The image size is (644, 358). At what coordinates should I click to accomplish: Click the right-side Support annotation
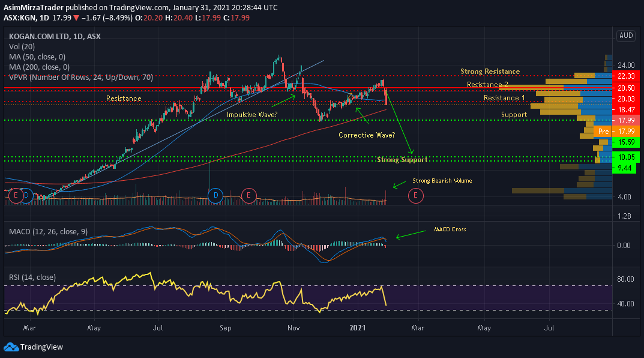[x=514, y=115]
